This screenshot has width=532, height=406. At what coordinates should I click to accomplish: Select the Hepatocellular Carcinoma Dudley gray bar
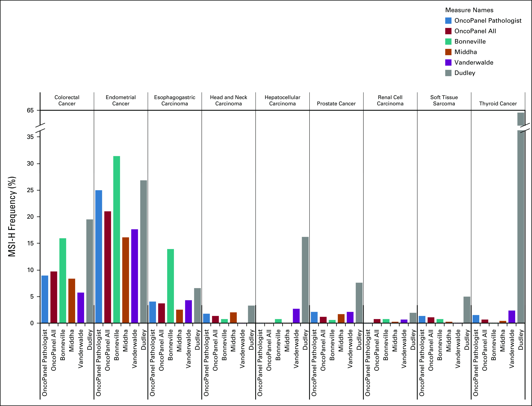coord(305,280)
